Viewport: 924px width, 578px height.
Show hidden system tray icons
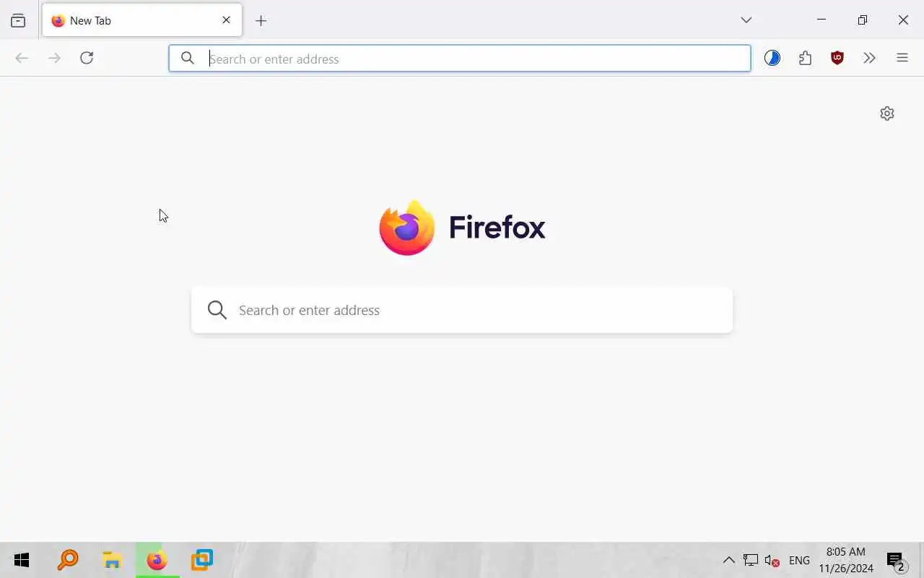pyautogui.click(x=729, y=560)
